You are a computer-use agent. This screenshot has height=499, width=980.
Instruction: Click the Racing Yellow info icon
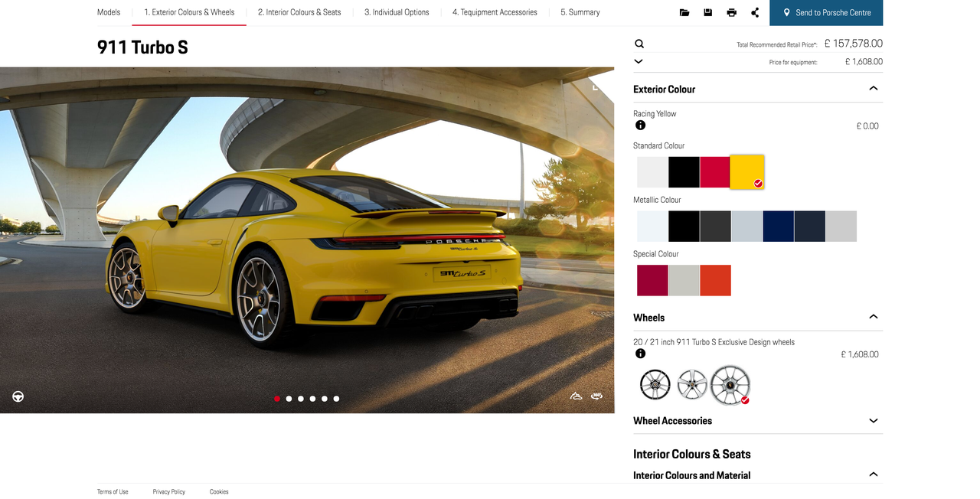[x=640, y=125]
